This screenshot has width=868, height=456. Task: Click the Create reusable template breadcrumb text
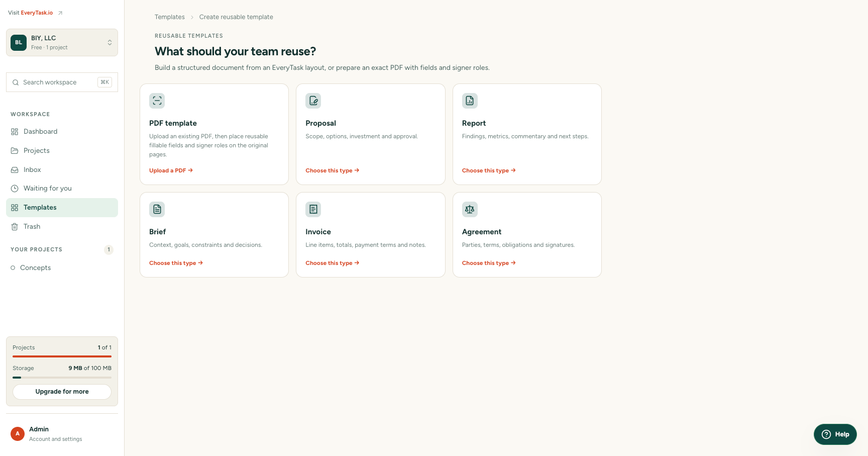(236, 17)
